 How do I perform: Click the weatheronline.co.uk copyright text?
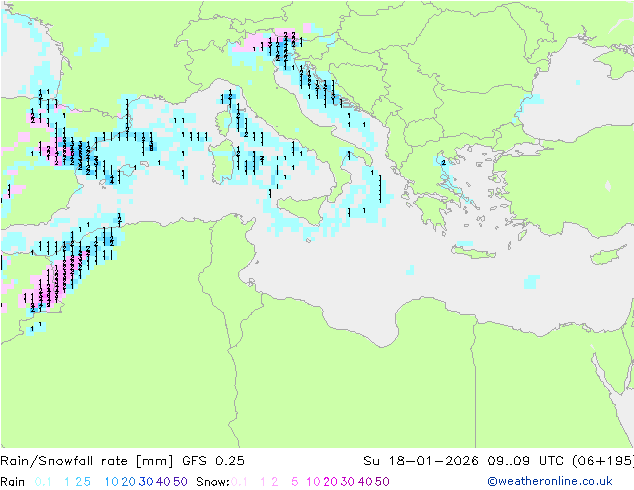[x=549, y=481]
